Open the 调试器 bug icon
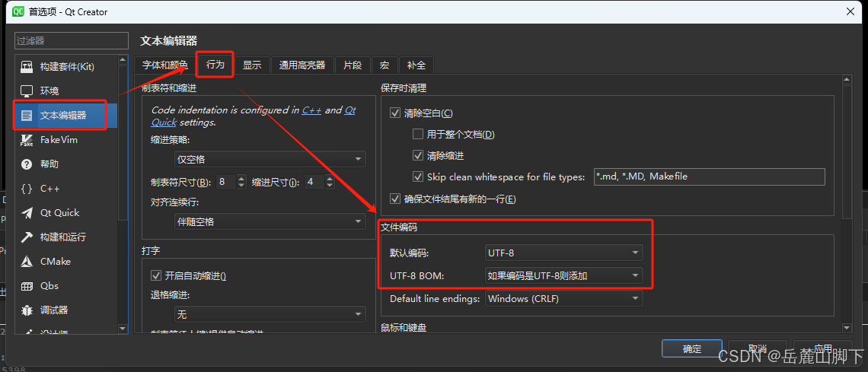 click(x=27, y=310)
